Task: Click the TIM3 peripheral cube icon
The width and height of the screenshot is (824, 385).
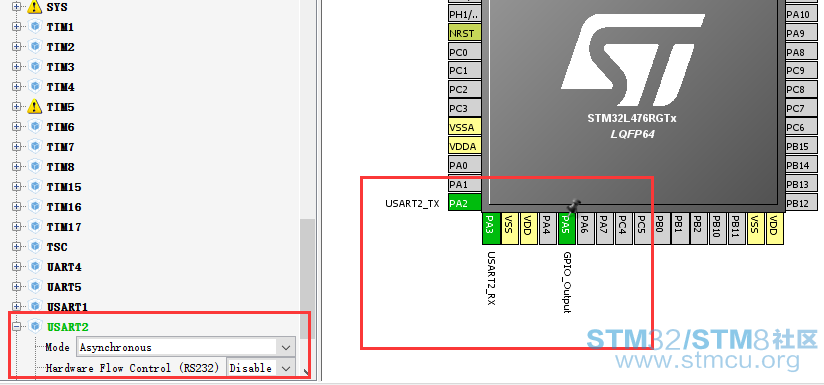Action: pyautogui.click(x=35, y=67)
